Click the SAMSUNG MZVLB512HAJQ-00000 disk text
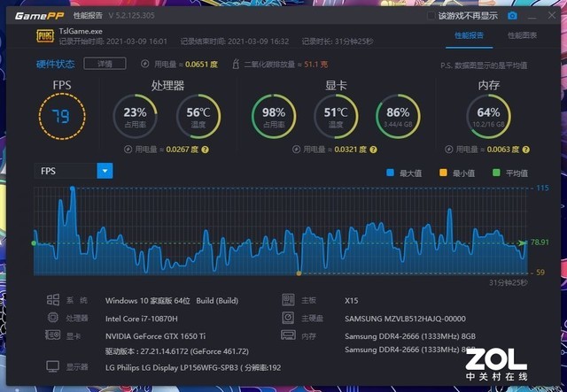The width and height of the screenshot is (567, 392). 406,319
